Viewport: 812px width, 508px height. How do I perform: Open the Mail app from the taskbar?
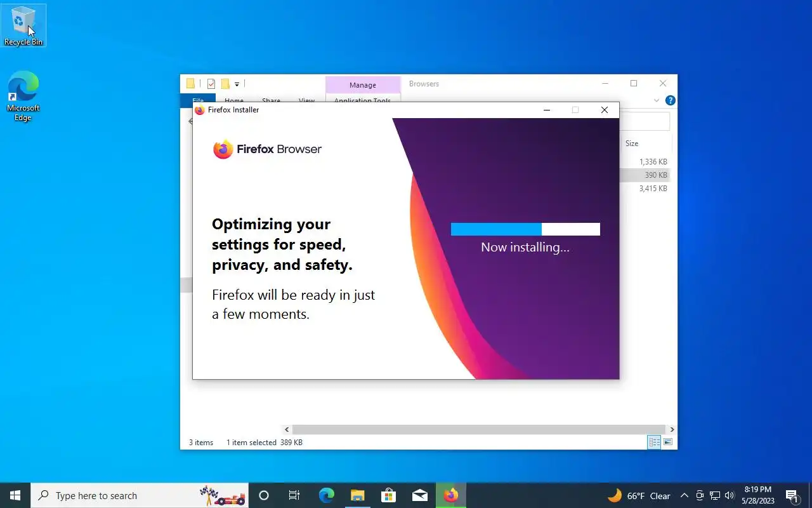(419, 495)
